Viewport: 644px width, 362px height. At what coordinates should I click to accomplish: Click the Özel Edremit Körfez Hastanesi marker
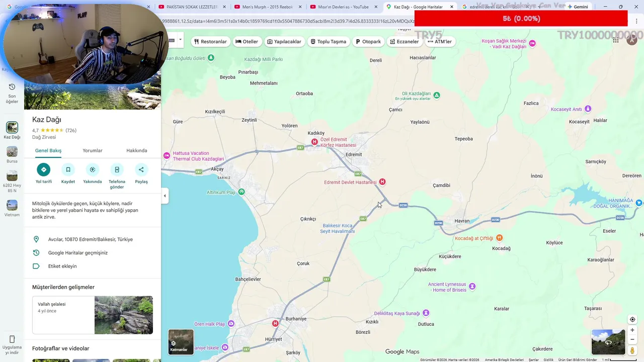click(x=314, y=142)
